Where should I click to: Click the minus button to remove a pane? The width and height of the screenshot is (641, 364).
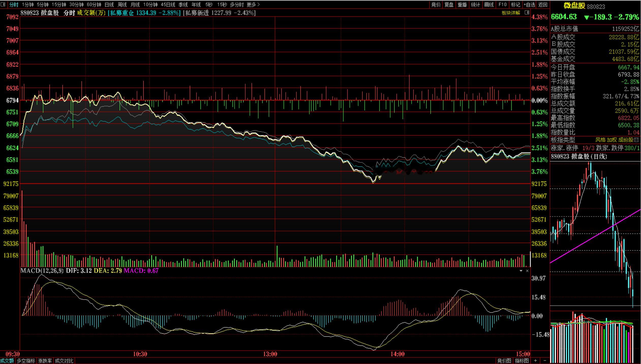tap(545, 360)
